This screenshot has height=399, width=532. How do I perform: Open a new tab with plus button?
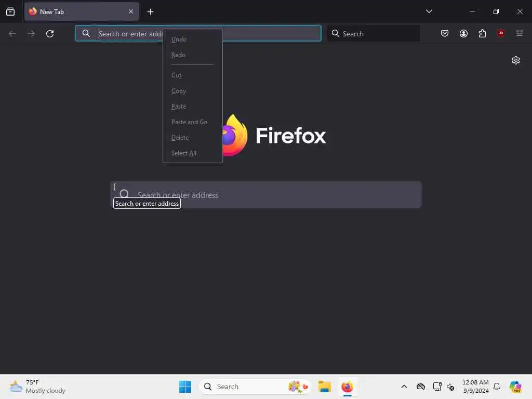150,12
